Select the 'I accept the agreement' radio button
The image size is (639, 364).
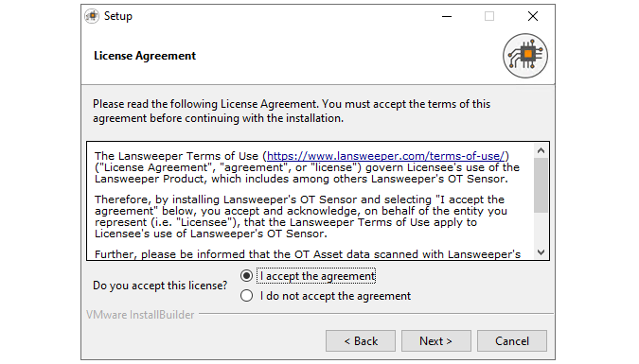(x=246, y=276)
